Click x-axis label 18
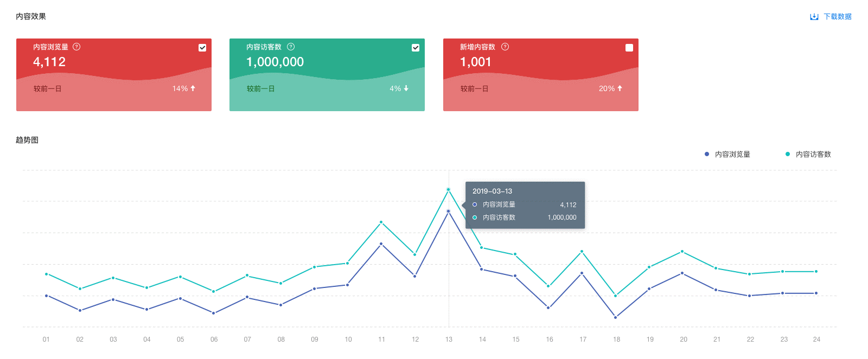This screenshot has width=868, height=359. click(x=617, y=339)
